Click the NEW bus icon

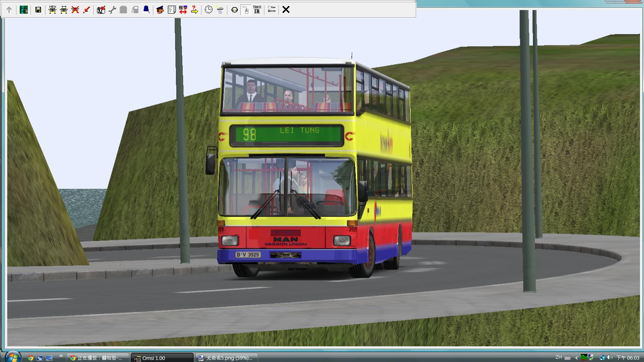point(53,10)
